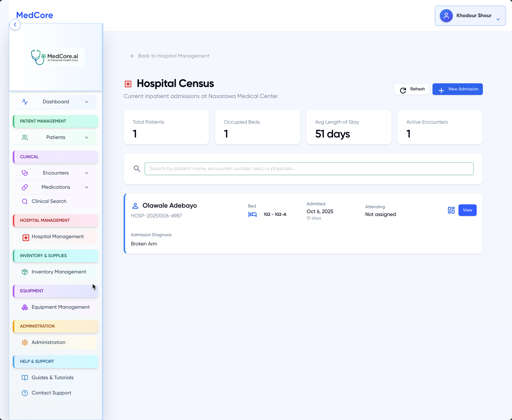Expand the Dashboard menu chevron
This screenshot has width=512, height=420.
point(86,102)
